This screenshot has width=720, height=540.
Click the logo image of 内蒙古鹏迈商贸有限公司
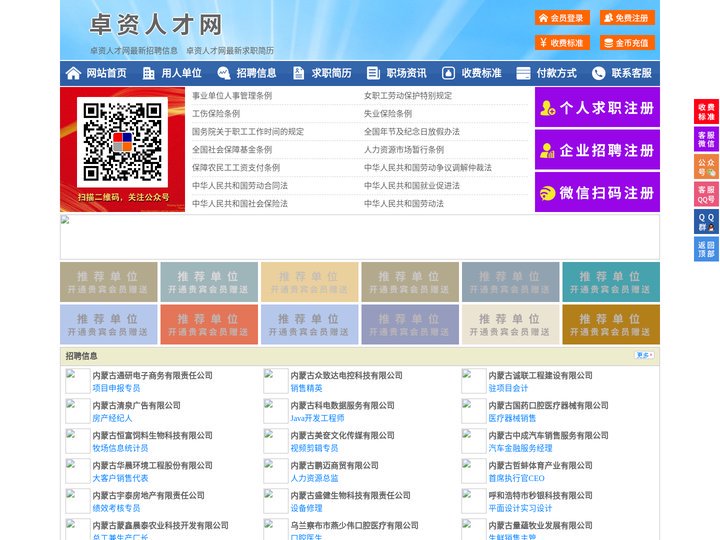[x=276, y=471]
